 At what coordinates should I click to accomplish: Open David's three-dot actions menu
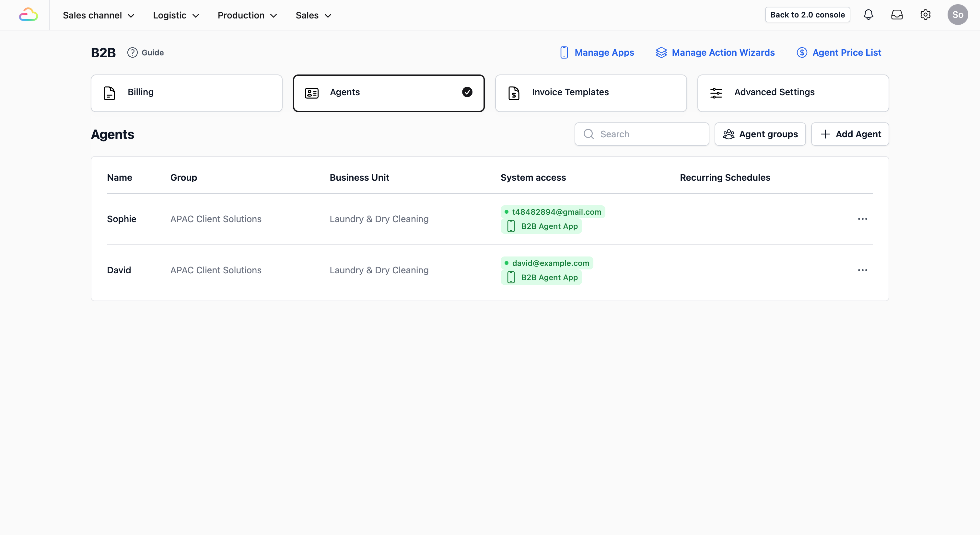click(x=862, y=270)
